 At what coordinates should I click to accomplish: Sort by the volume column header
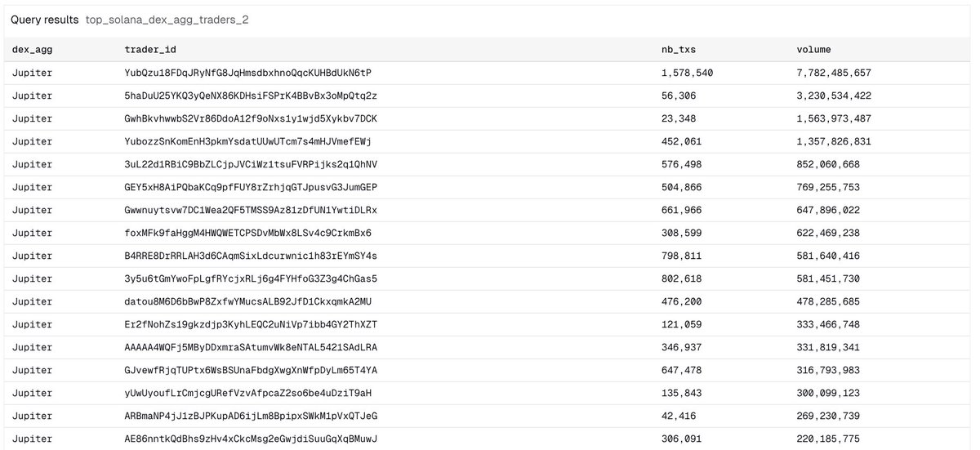click(813, 50)
